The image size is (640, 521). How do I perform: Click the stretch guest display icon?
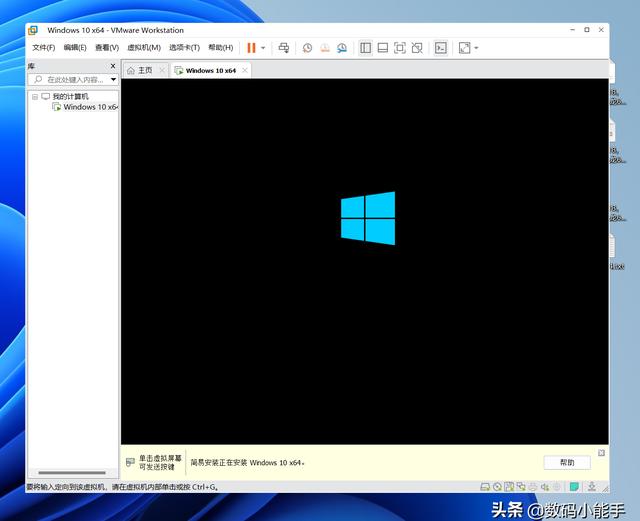464,48
